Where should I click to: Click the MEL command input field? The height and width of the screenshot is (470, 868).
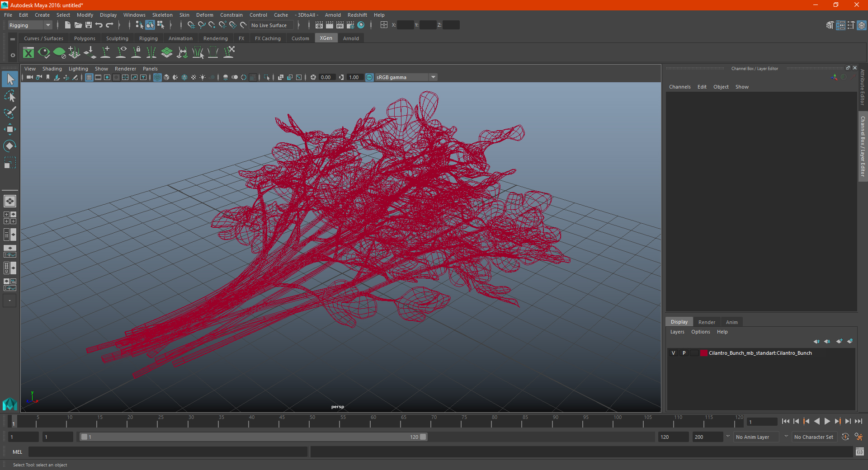(168, 452)
